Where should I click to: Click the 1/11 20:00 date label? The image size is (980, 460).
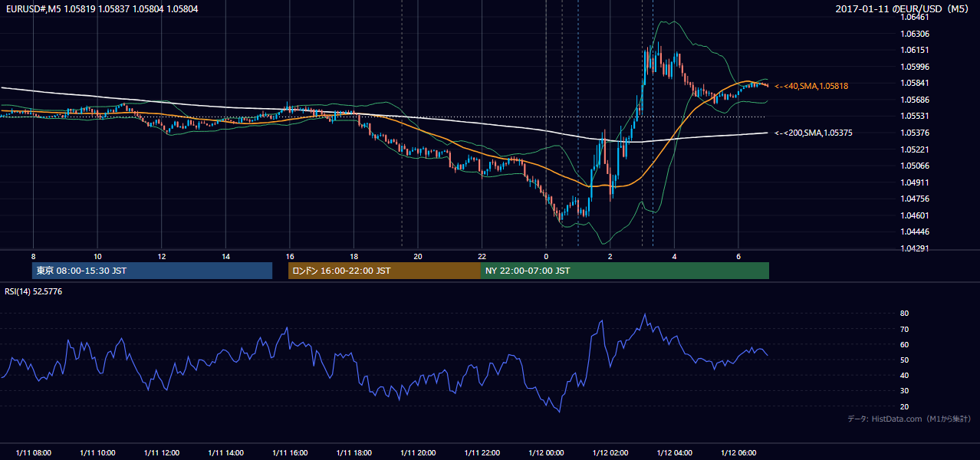417,452
